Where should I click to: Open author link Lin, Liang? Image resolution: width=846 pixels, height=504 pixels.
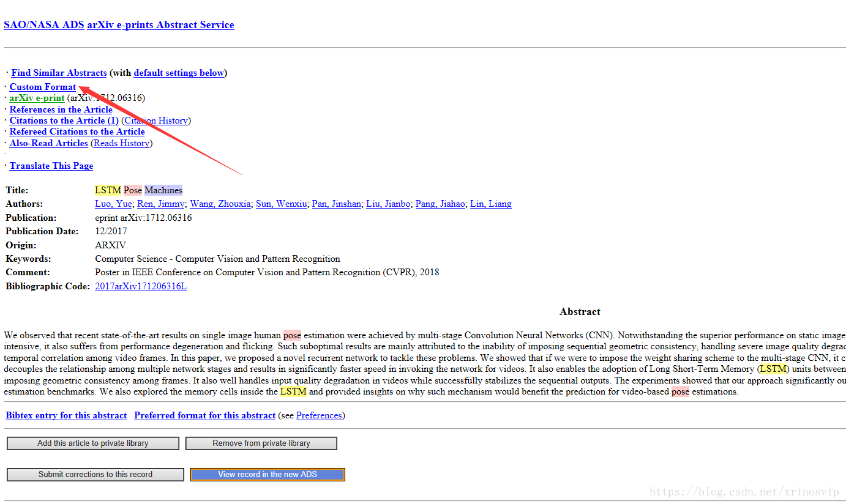click(x=490, y=204)
